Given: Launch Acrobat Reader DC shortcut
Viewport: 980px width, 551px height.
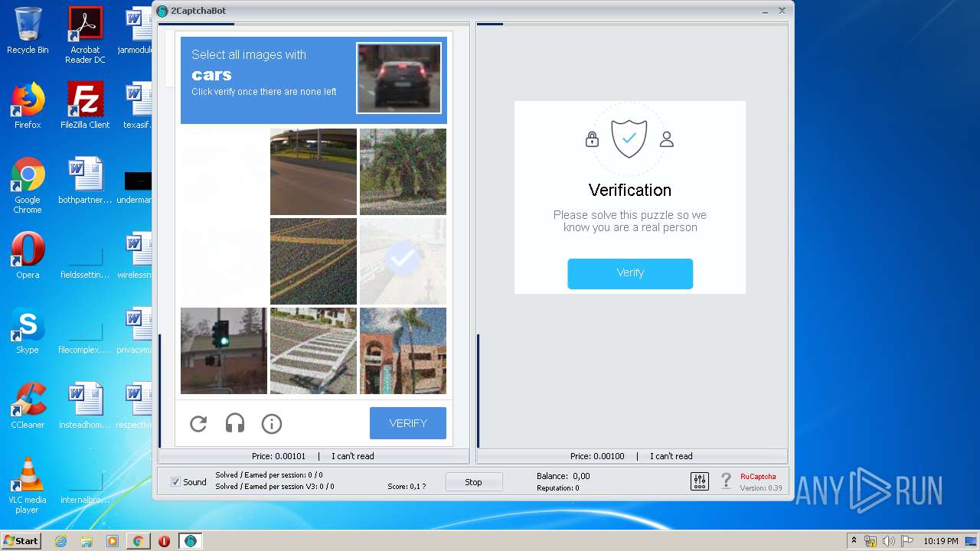Looking at the screenshot, I should point(85,35).
